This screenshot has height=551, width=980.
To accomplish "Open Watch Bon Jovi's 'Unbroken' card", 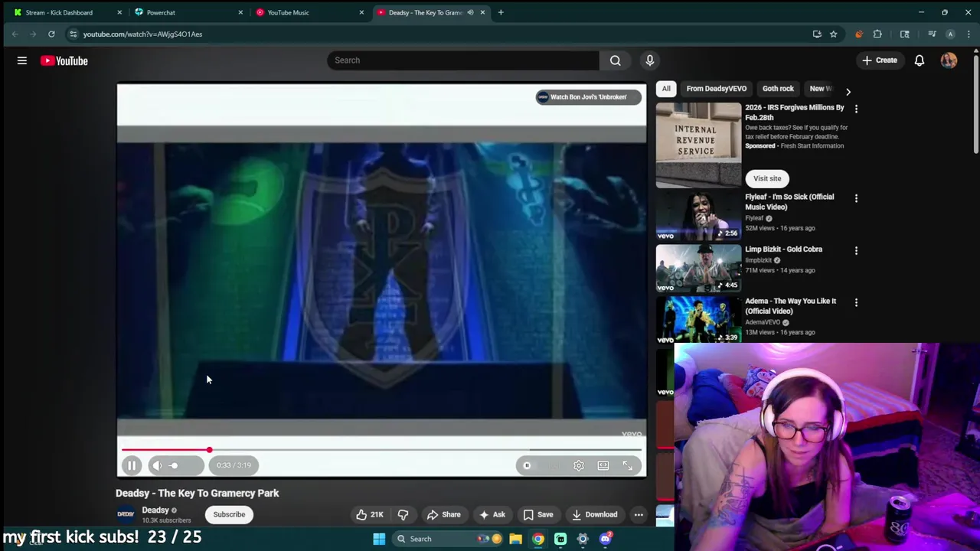I will (x=588, y=97).
